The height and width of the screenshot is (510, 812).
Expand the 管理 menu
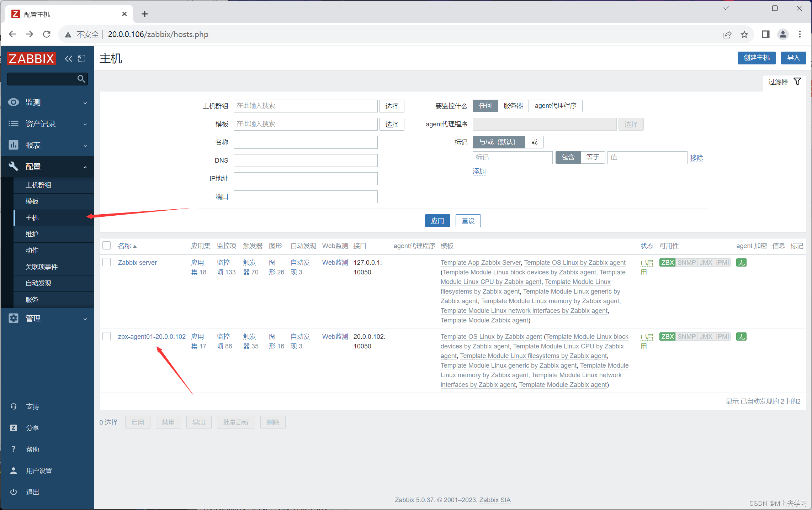(x=47, y=319)
